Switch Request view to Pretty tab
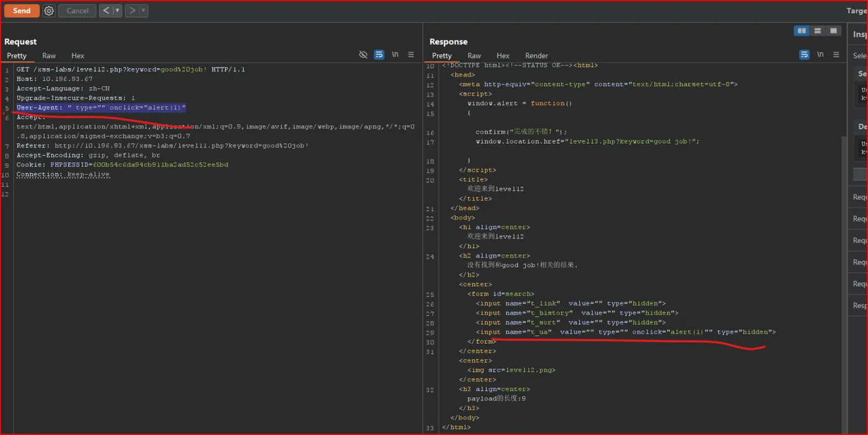Viewport: 868px width, 435px height. [17, 56]
